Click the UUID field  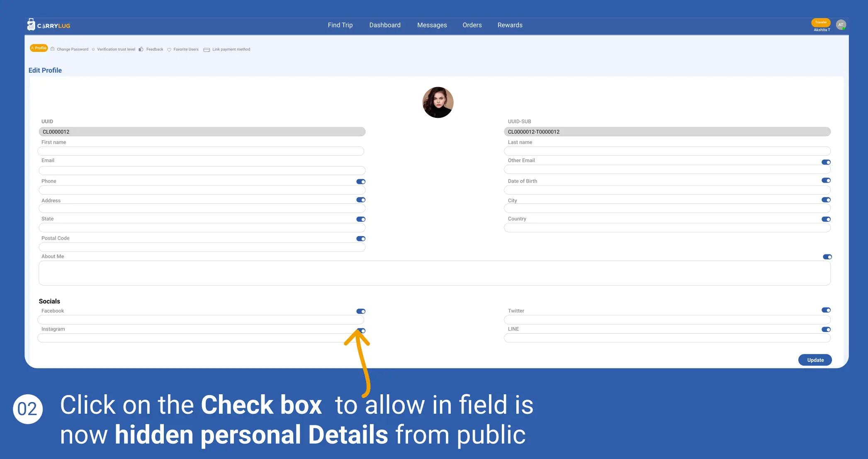point(202,132)
